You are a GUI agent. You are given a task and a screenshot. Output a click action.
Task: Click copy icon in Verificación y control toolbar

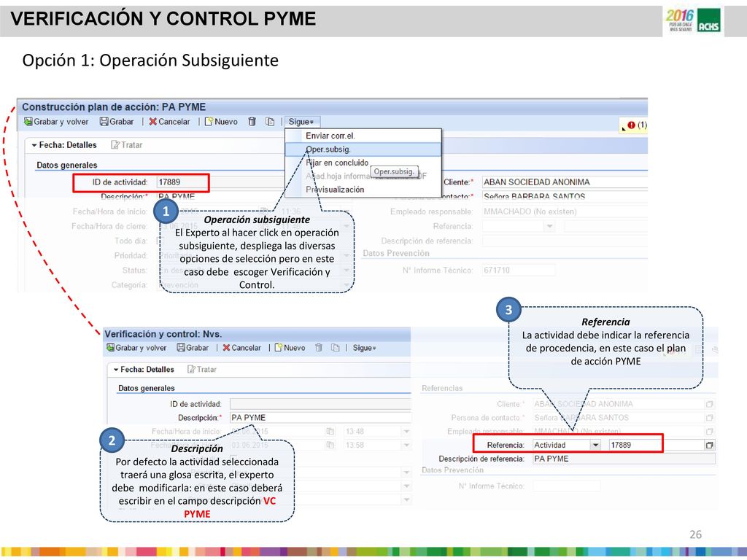[336, 348]
